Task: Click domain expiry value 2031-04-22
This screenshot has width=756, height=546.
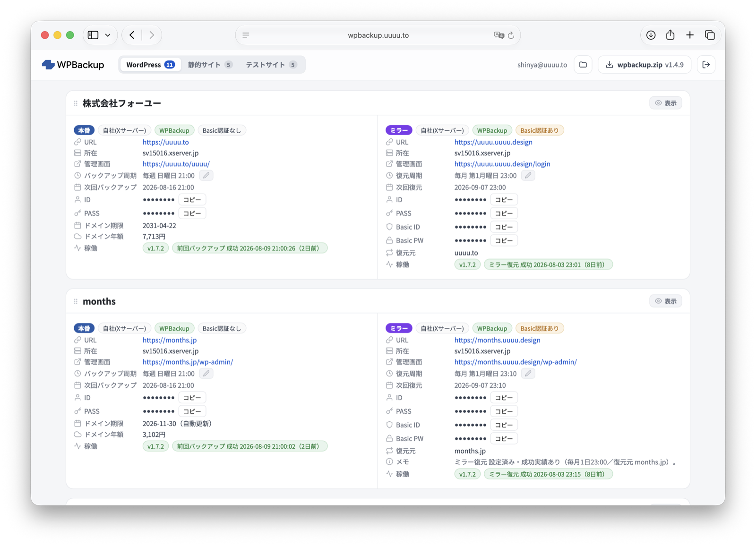Action: click(x=159, y=226)
